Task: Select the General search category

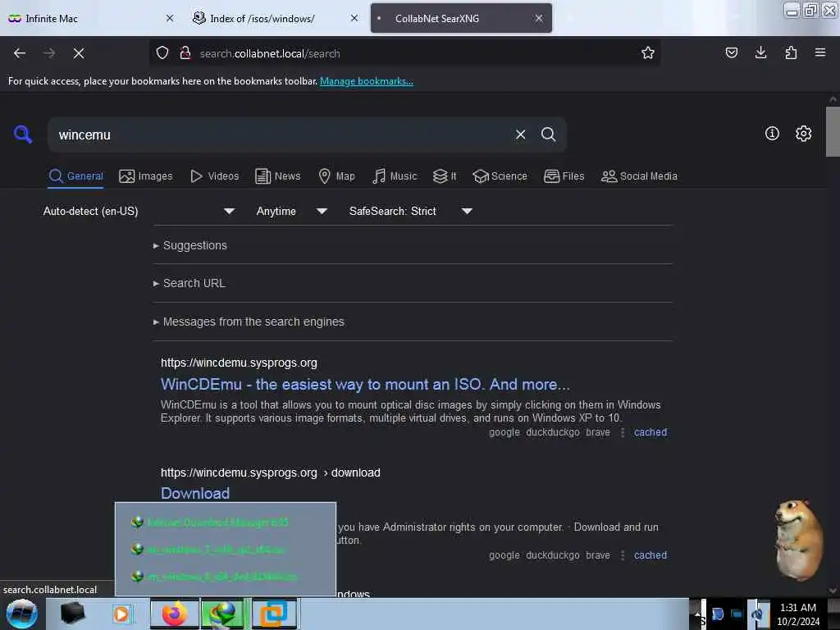Action: [x=75, y=176]
